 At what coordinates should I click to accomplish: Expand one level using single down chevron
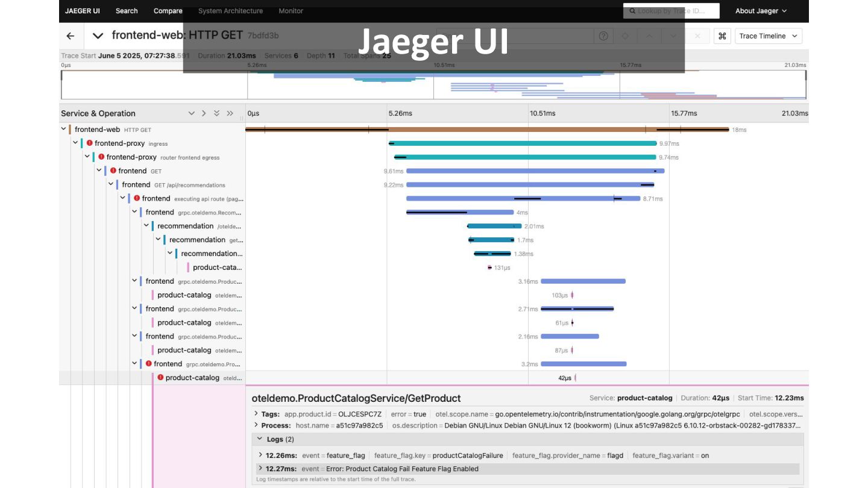click(192, 113)
